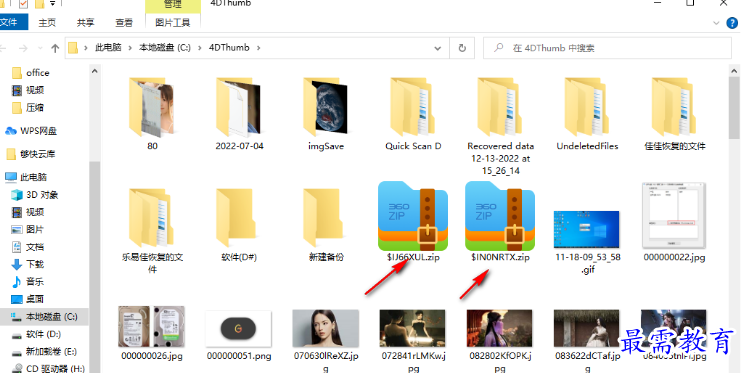Screen dimensions: 742x373
Task: Click 4DThumb in the address breadcrumb
Action: pyautogui.click(x=229, y=48)
